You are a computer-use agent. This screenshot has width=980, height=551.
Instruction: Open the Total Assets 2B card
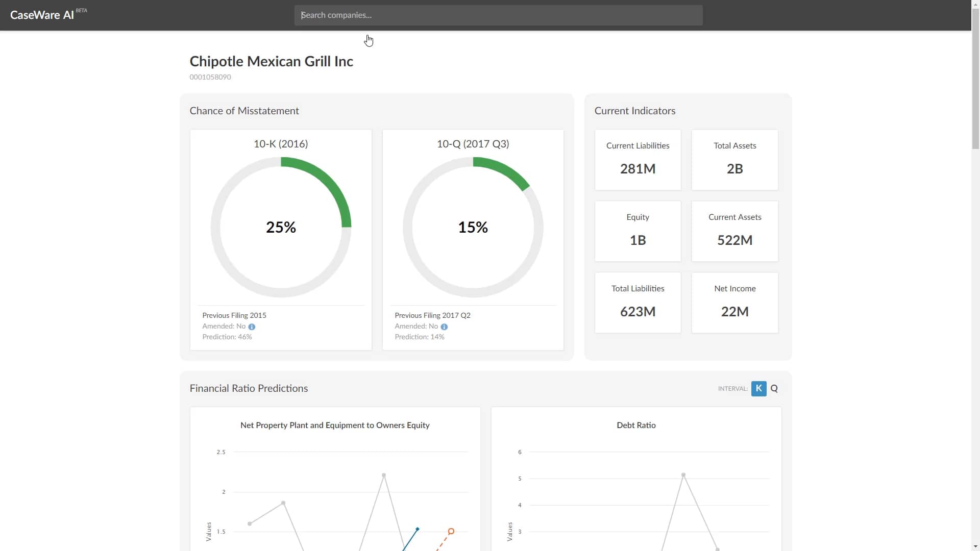(x=734, y=160)
